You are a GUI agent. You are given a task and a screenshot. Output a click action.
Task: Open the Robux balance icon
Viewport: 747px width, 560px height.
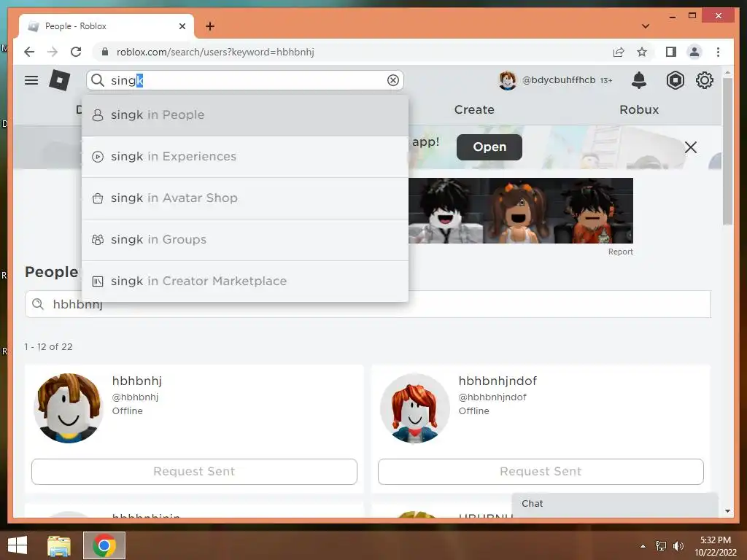(675, 80)
